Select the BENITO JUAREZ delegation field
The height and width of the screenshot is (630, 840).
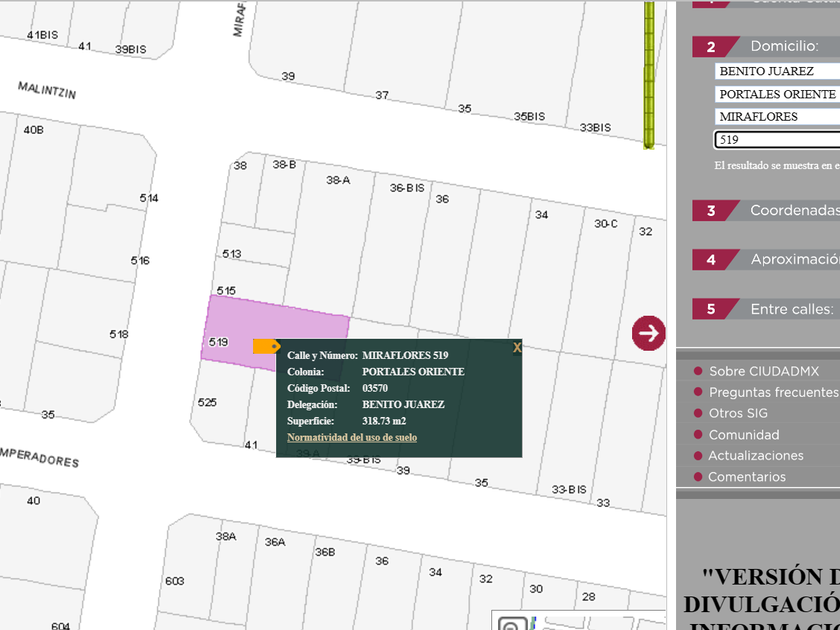pyautogui.click(x=777, y=71)
